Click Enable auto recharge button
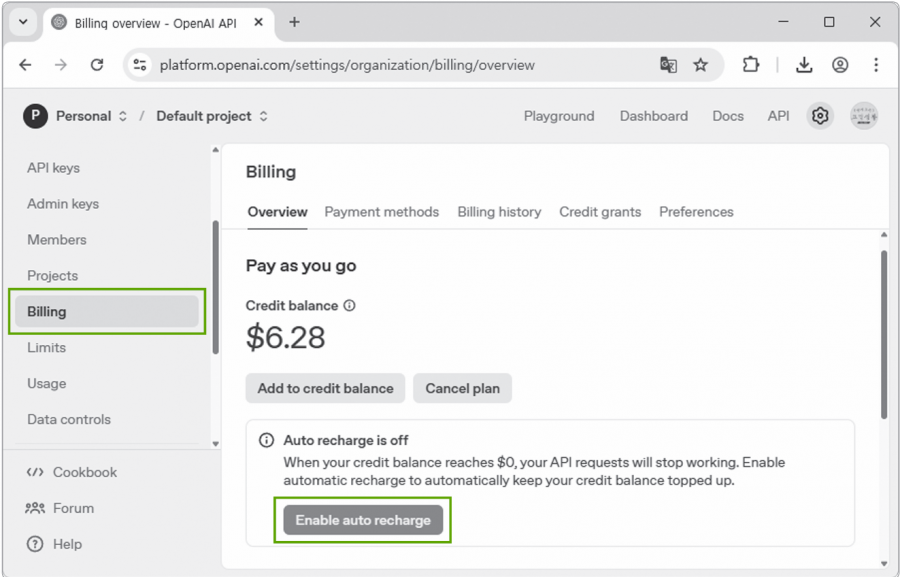 [x=363, y=520]
